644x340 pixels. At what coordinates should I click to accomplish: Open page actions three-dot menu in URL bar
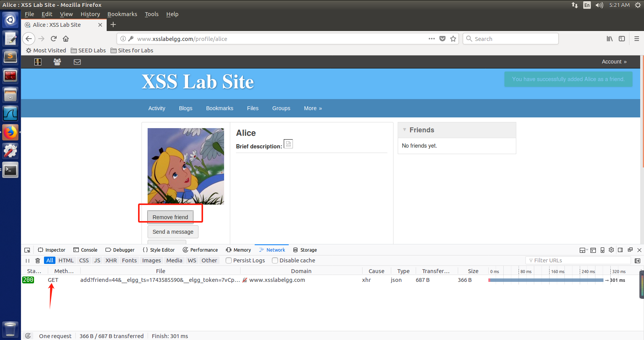(x=432, y=39)
